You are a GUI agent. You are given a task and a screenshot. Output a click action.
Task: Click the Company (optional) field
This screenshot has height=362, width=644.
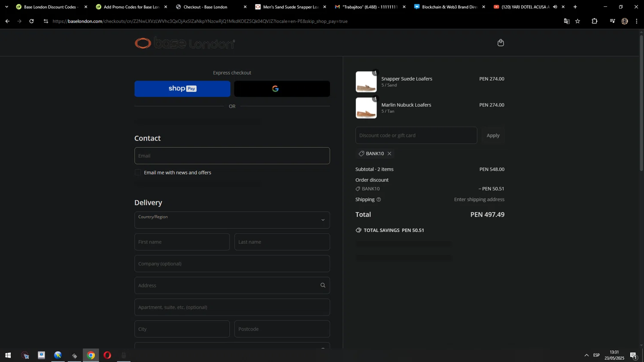pyautogui.click(x=232, y=264)
